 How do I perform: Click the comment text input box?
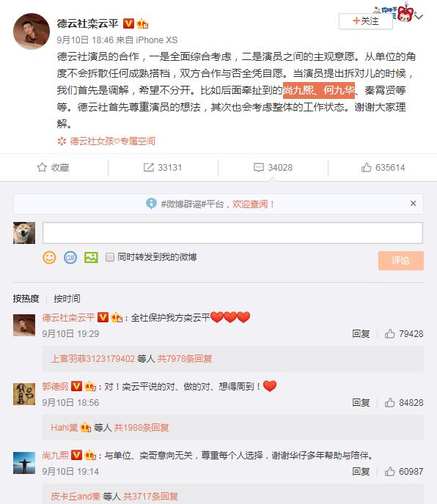pos(232,233)
